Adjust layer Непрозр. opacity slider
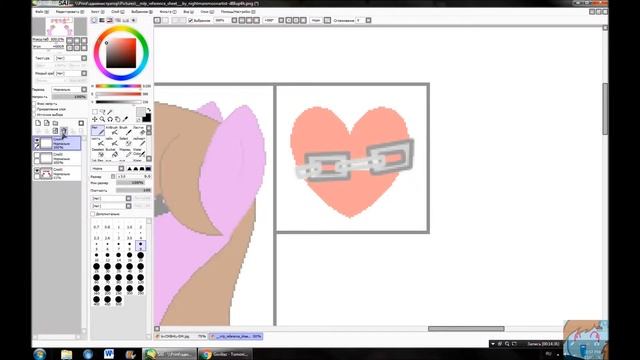 pos(69,97)
